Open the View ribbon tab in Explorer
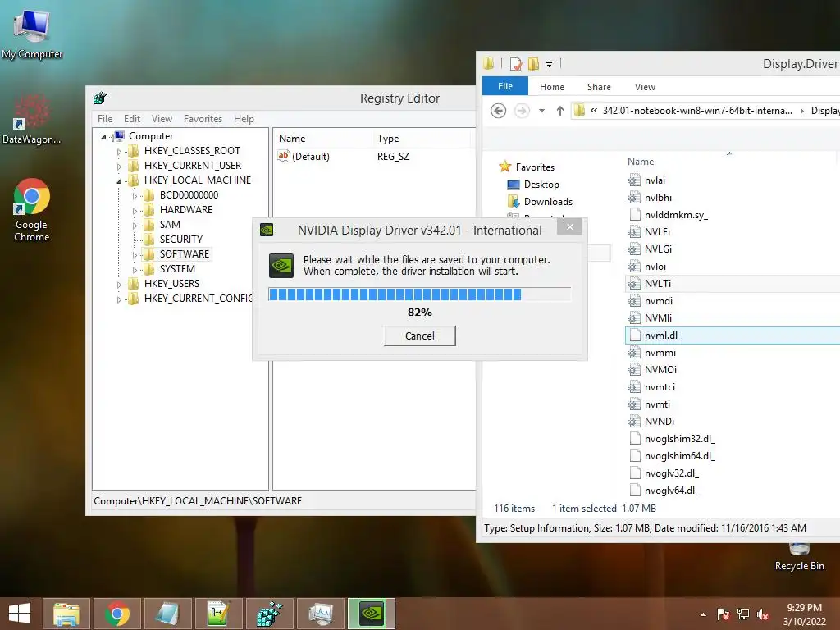The width and height of the screenshot is (840, 630). coord(645,87)
